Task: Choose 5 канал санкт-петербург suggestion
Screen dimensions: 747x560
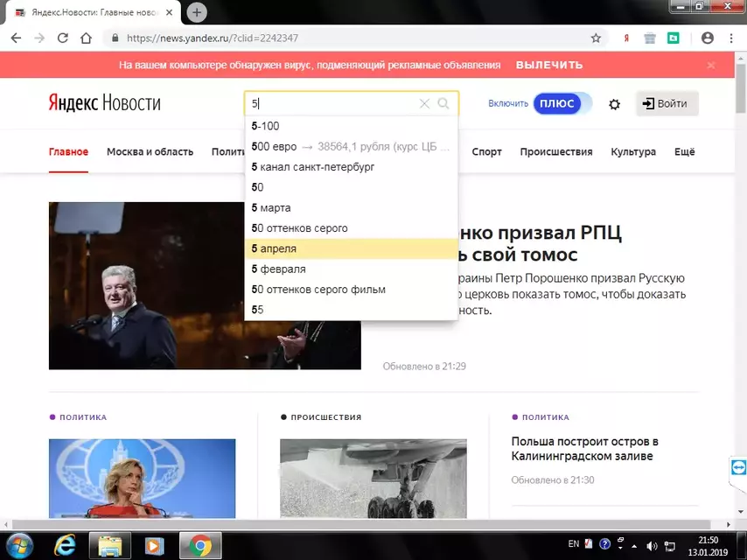Action: tap(352, 167)
